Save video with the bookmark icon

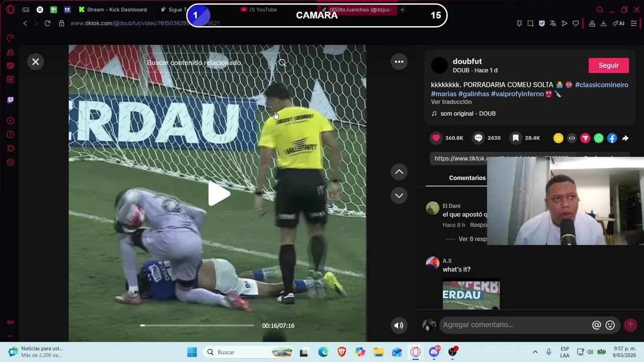(516, 138)
